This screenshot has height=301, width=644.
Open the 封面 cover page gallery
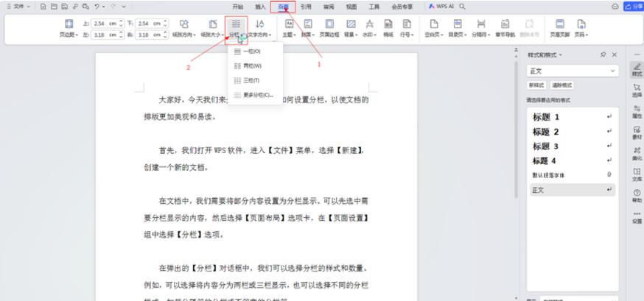[x=307, y=28]
